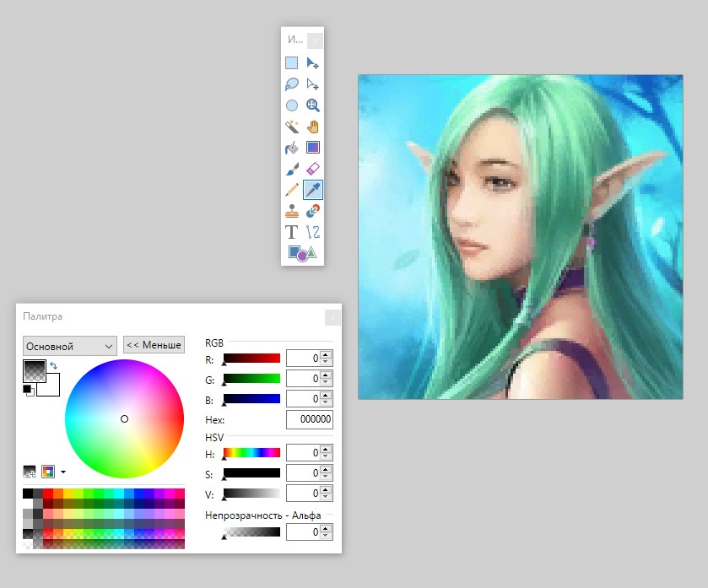Select the Color Picker eyedropper tool

[312, 190]
